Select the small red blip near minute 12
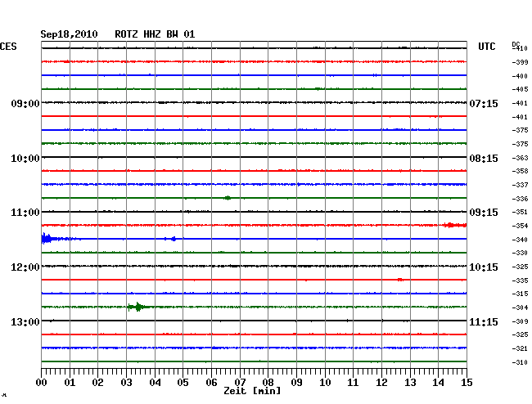Screen dimensions: 532x404 [400, 280]
